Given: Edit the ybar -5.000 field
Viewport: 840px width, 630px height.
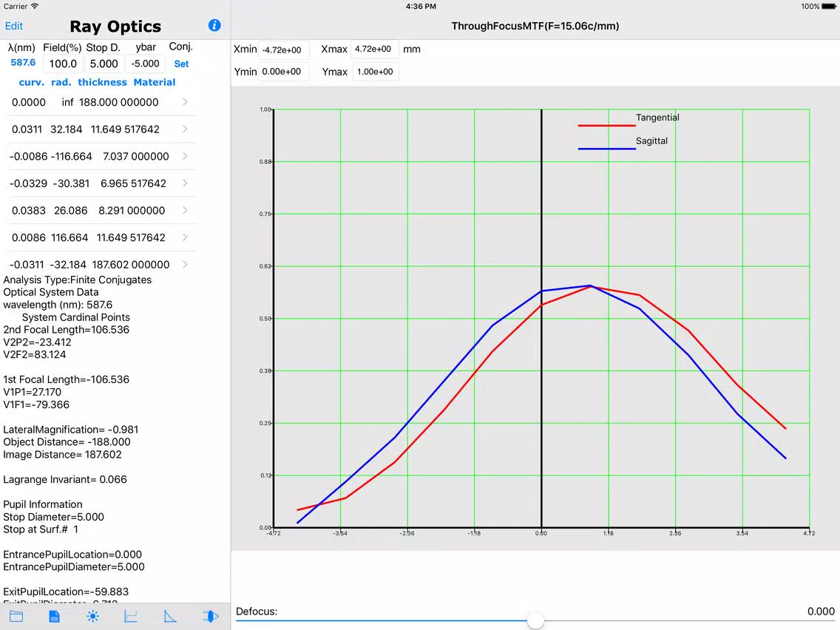Looking at the screenshot, I should [x=145, y=64].
